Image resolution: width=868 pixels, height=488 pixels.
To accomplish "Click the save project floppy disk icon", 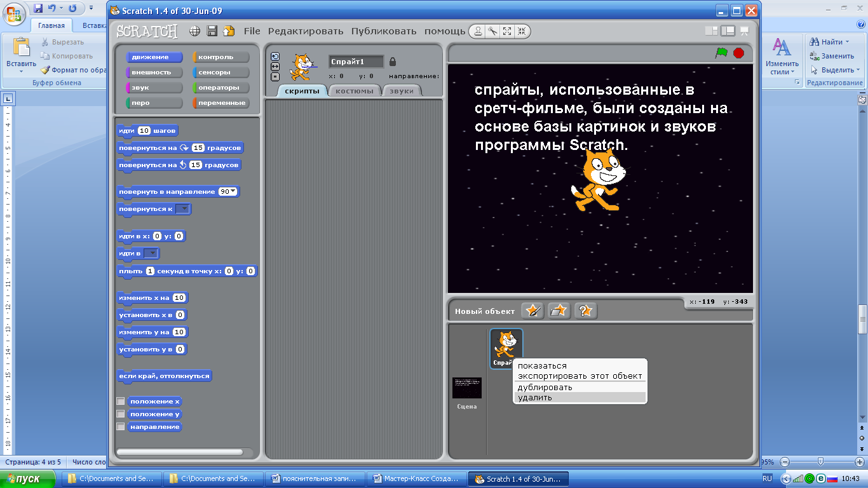I will 212,31.
